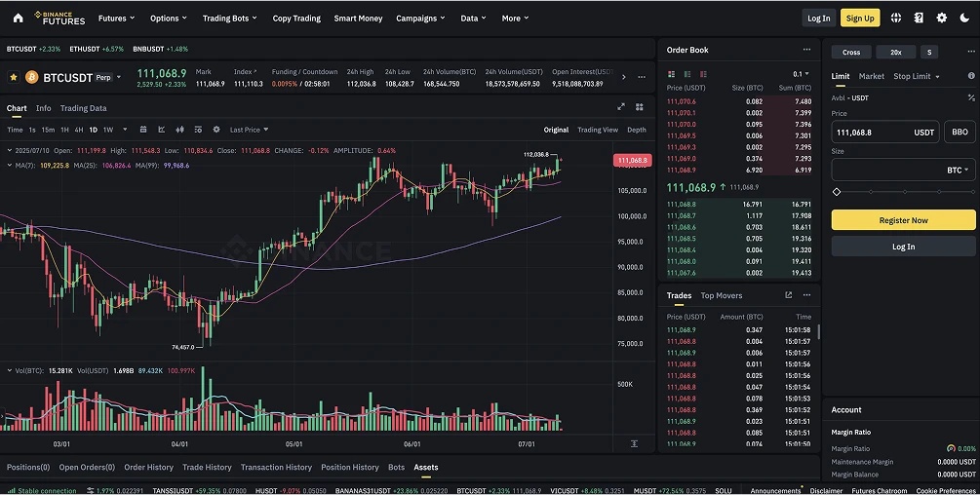Collapse the Vol(BTC) indicator legend

point(10,371)
